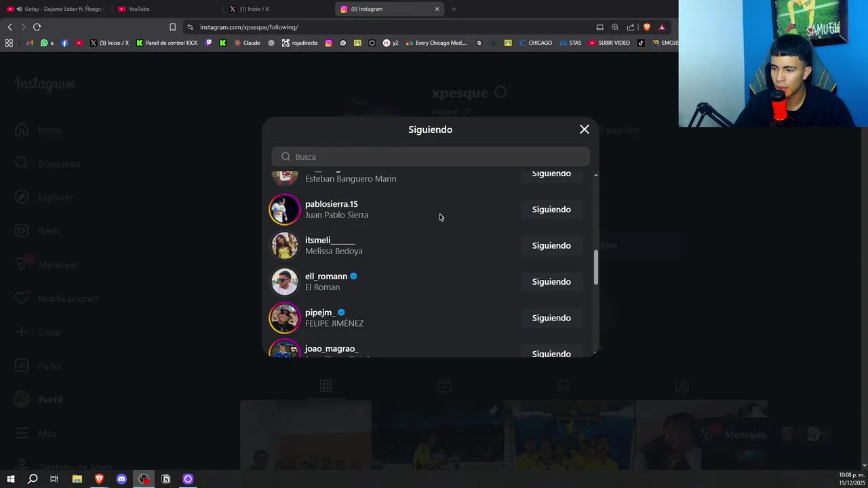Open SUBIR VIDEO bookmark

point(609,43)
